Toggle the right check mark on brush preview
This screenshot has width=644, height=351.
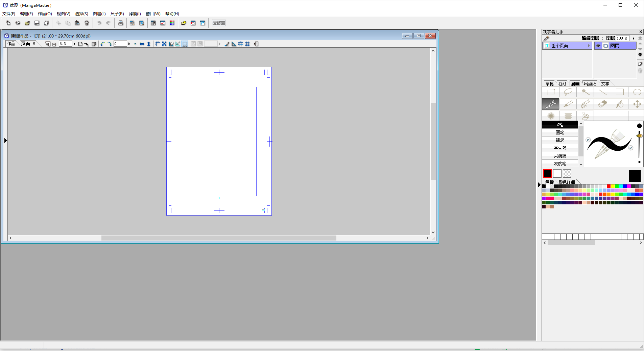(631, 148)
